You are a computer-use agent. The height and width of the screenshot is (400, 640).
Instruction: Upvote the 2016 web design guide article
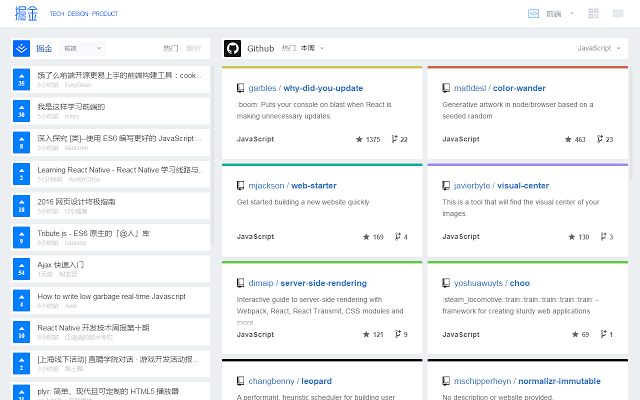(x=21, y=206)
